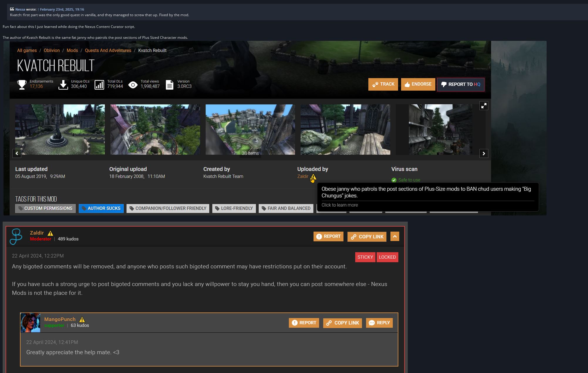Endorse the Kvatch Rebuilt mod
This screenshot has width=588, height=373.
(x=418, y=84)
